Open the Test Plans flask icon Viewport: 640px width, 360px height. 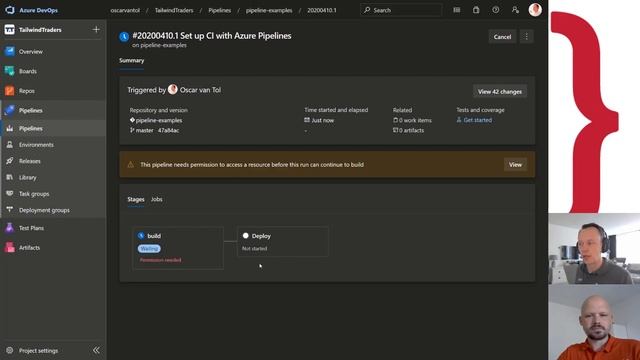point(10,228)
